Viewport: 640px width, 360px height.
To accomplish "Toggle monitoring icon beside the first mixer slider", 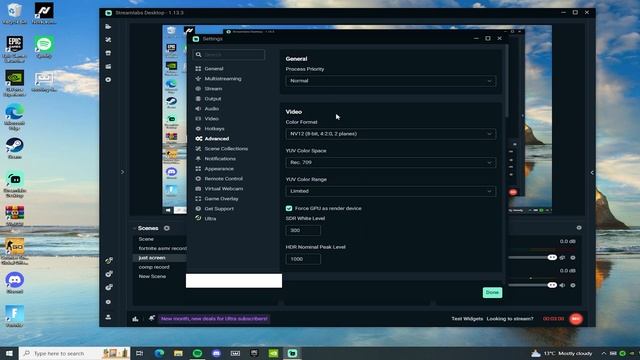I will click(562, 258).
